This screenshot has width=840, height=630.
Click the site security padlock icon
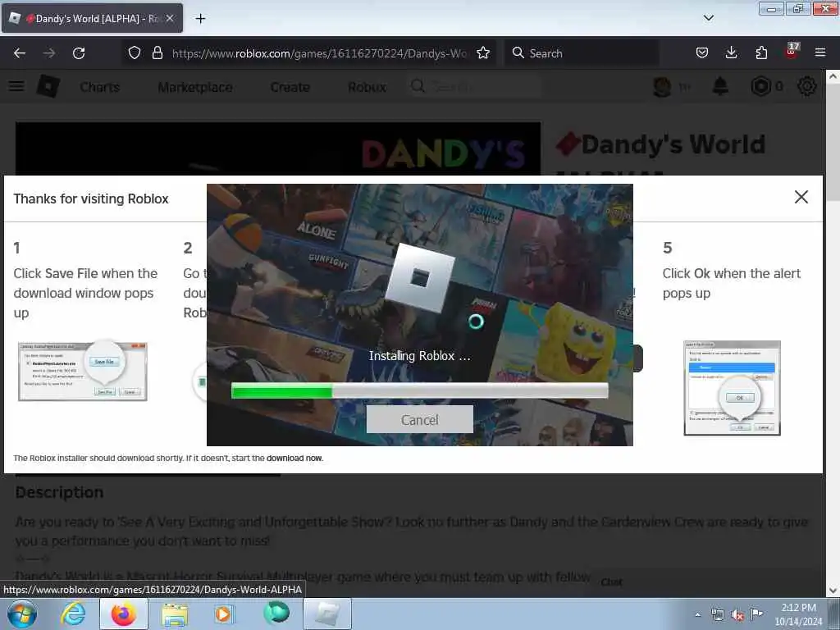tap(157, 53)
